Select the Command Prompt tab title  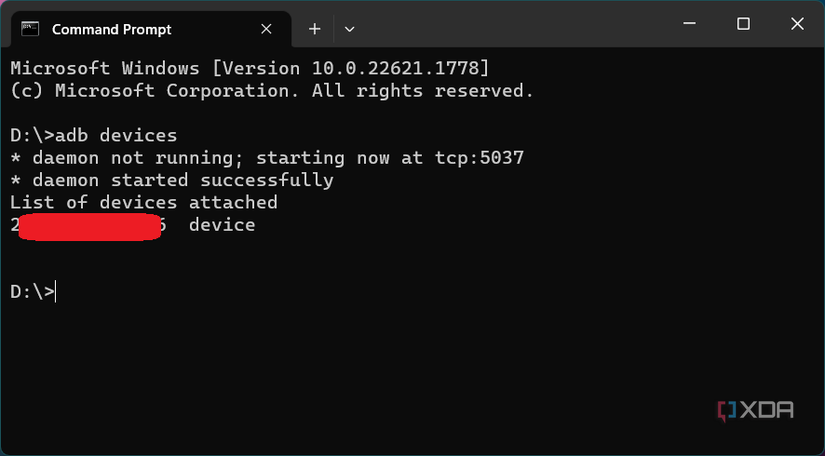coord(111,29)
